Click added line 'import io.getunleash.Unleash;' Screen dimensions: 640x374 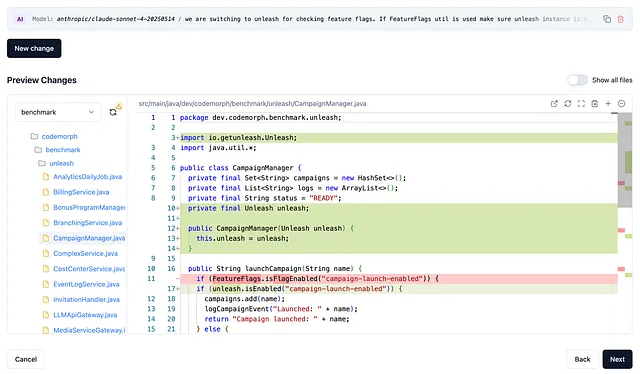398,138
